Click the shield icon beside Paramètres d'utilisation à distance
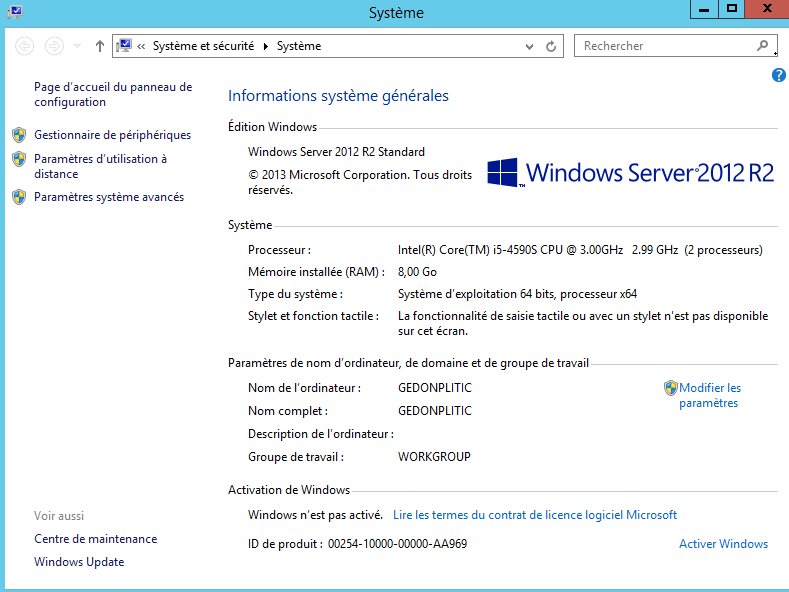789x592 pixels. point(19,159)
